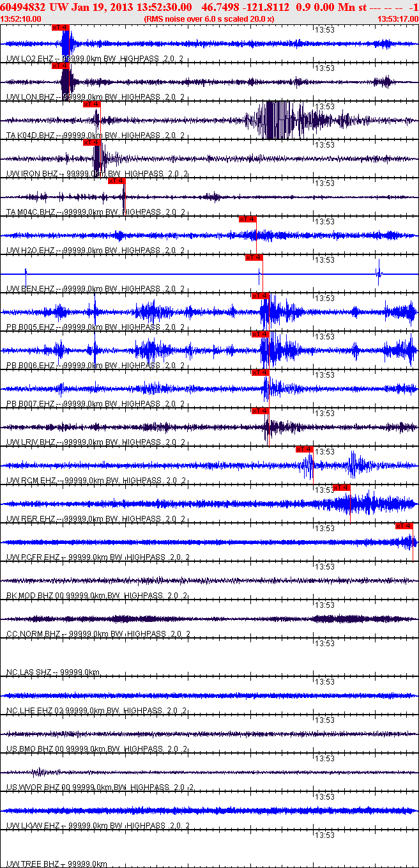Click the 'US BMO BHZ 00' station label

coord(36,749)
